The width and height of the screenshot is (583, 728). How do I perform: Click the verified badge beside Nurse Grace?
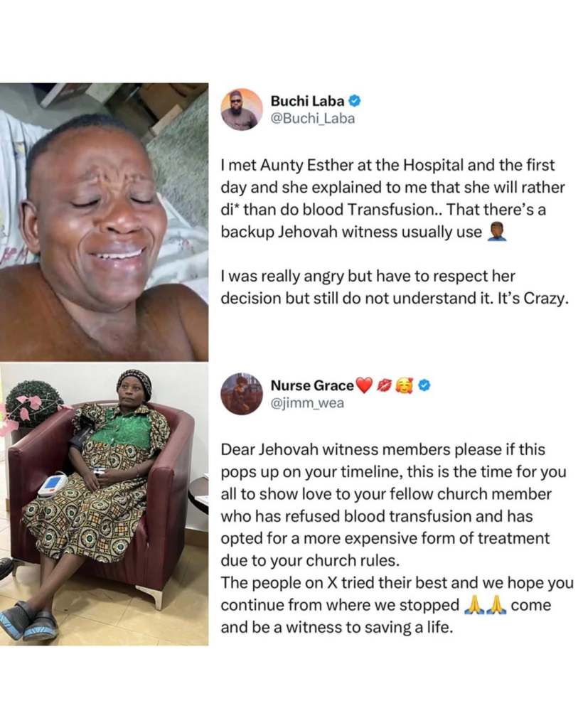pos(424,385)
